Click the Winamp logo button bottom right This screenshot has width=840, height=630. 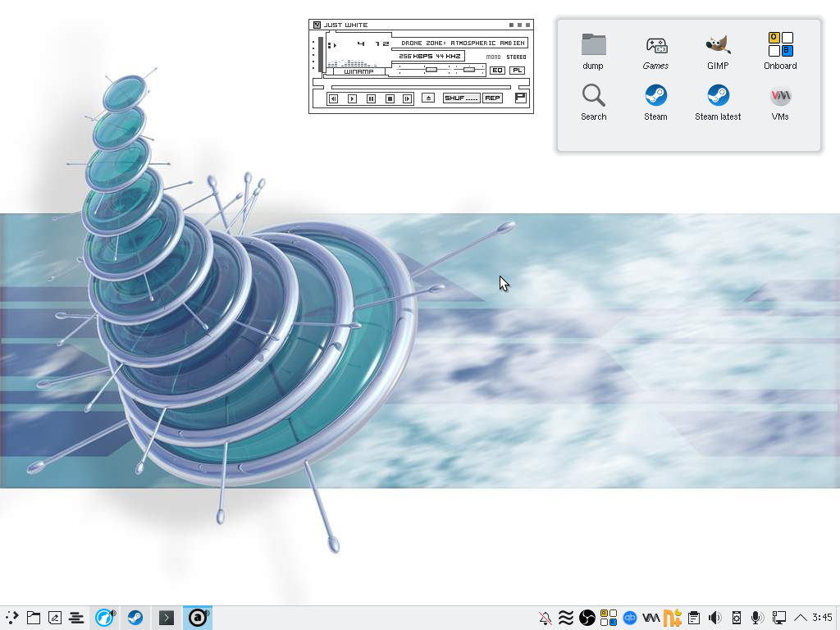point(520,98)
